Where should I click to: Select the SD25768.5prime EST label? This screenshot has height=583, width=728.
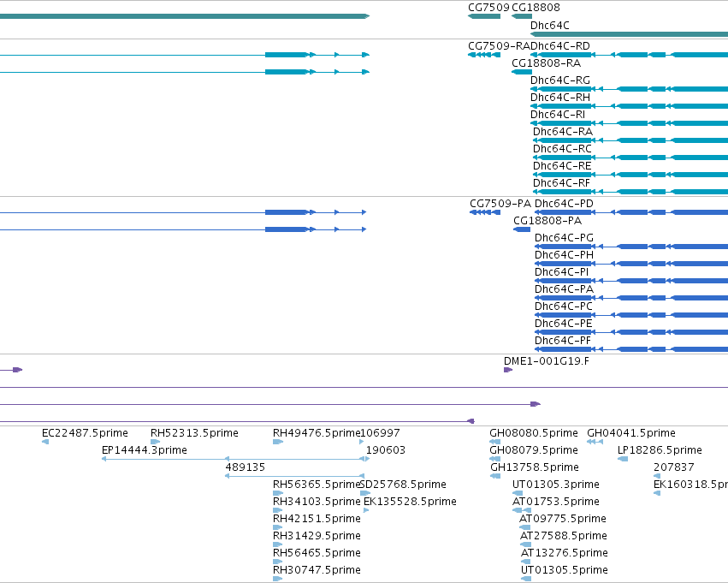[403, 485]
